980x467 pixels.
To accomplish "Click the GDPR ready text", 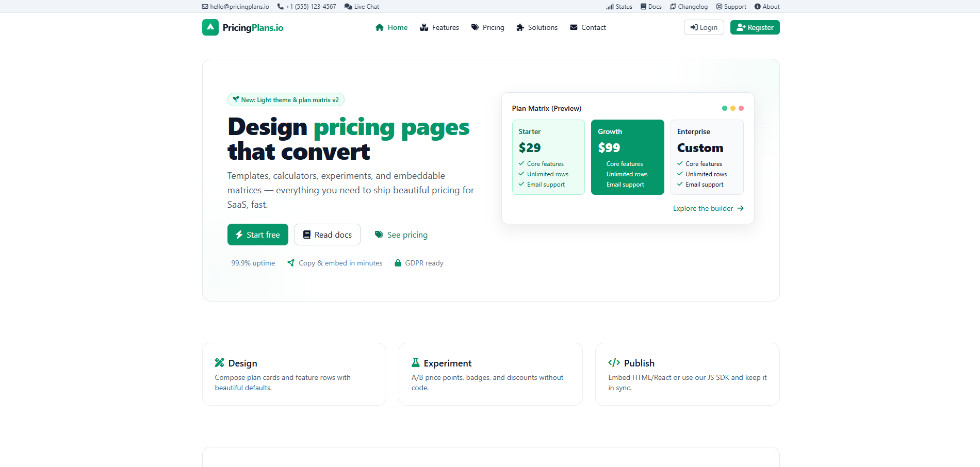I will (x=424, y=263).
